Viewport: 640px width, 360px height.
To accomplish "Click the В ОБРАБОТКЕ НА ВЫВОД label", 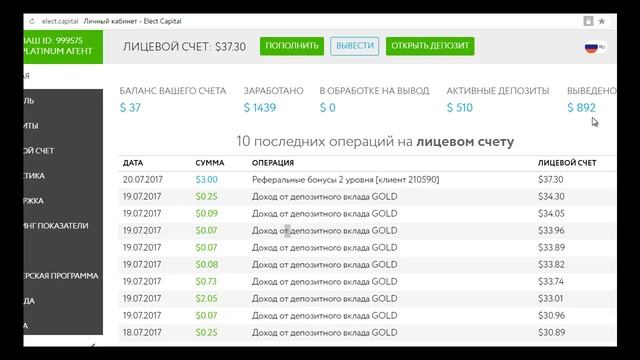I will [374, 91].
